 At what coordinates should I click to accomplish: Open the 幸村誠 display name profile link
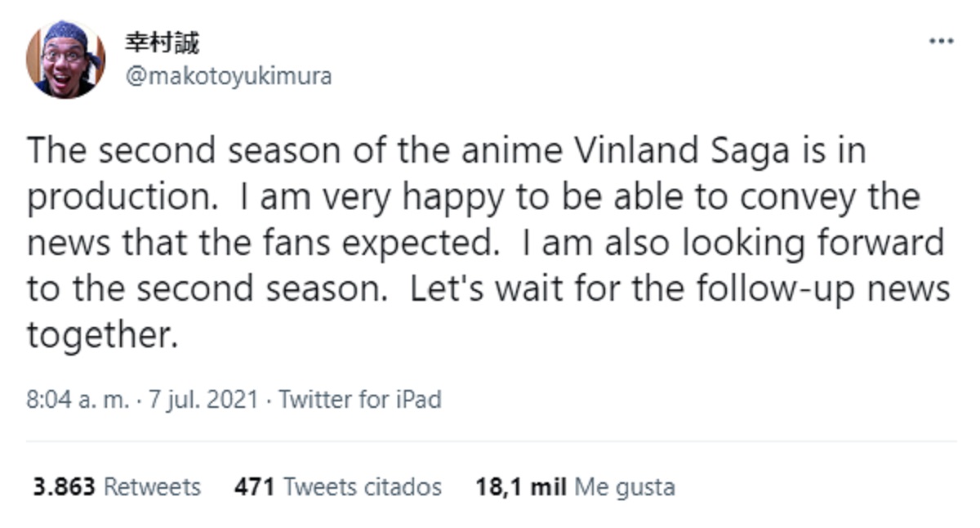(x=162, y=42)
